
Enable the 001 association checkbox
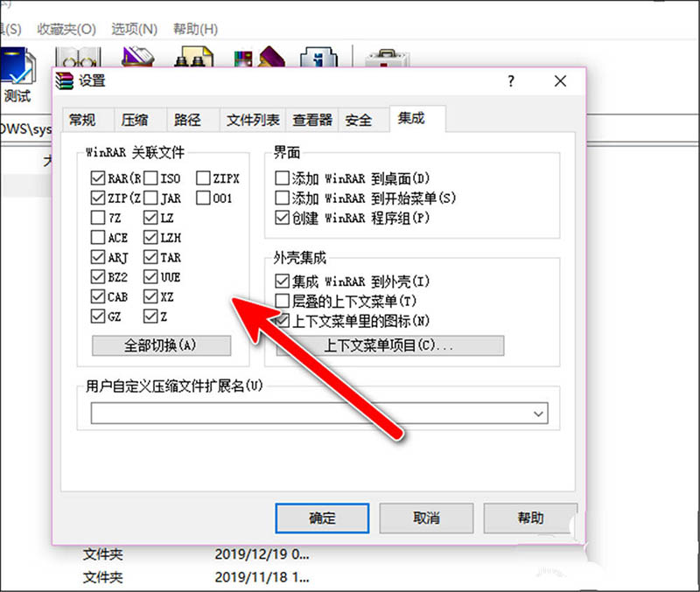click(x=203, y=198)
